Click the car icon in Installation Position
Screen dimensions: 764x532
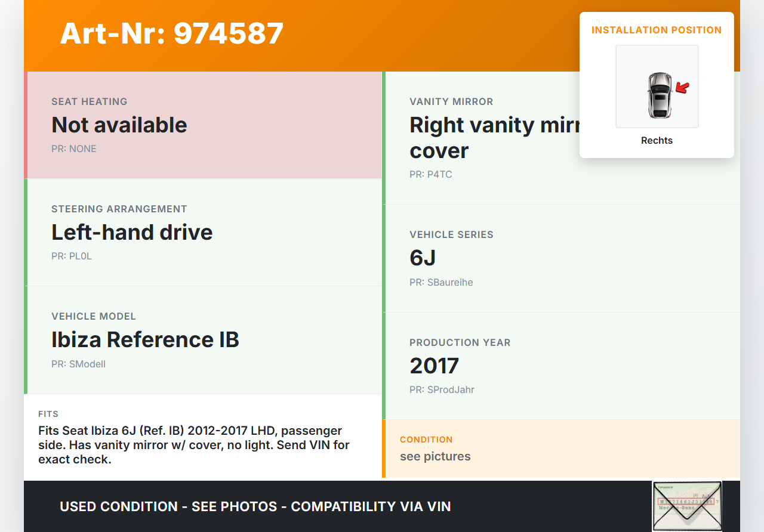pyautogui.click(x=659, y=95)
